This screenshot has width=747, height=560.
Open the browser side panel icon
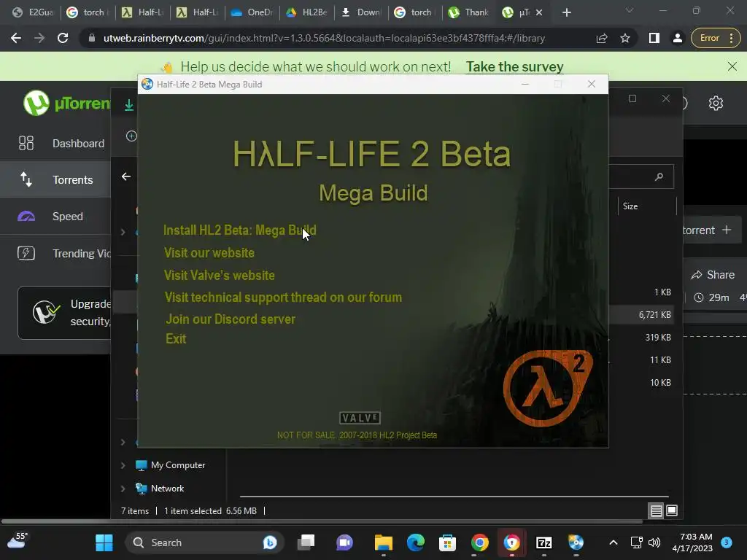[654, 38]
